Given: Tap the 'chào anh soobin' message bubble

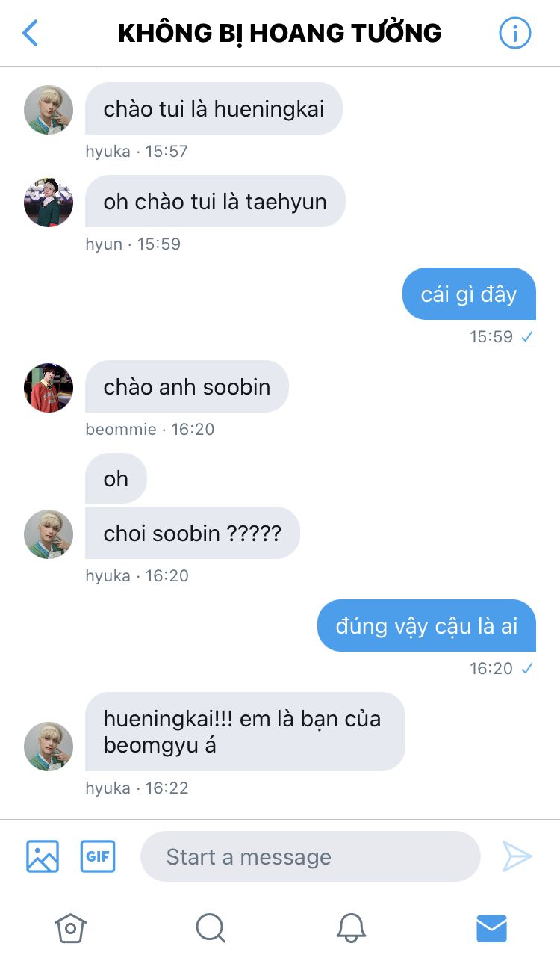Looking at the screenshot, I should pyautogui.click(x=187, y=386).
